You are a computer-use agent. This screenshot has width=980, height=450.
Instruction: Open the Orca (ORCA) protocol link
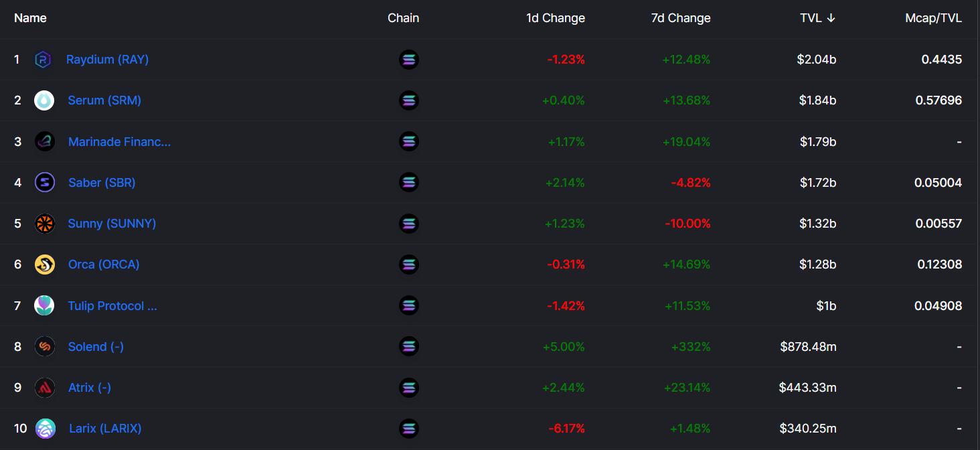tap(104, 265)
